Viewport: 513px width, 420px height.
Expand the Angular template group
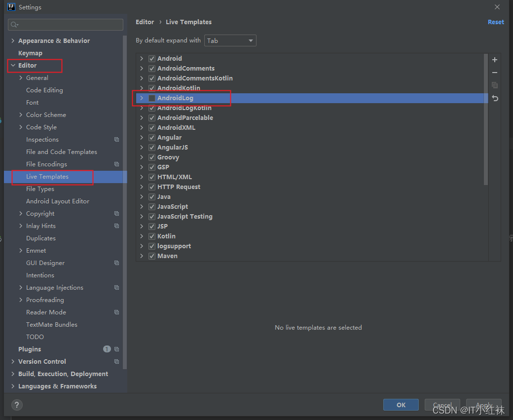(x=142, y=138)
